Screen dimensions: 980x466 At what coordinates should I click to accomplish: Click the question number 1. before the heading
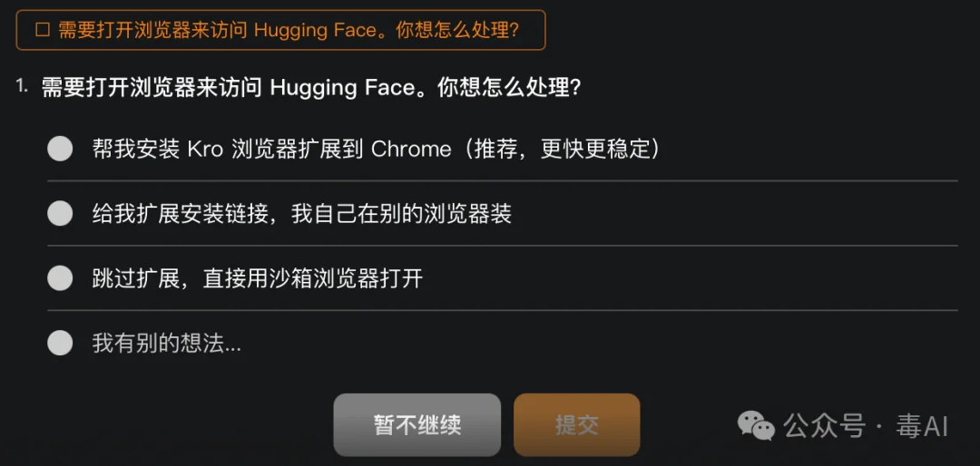point(23,86)
